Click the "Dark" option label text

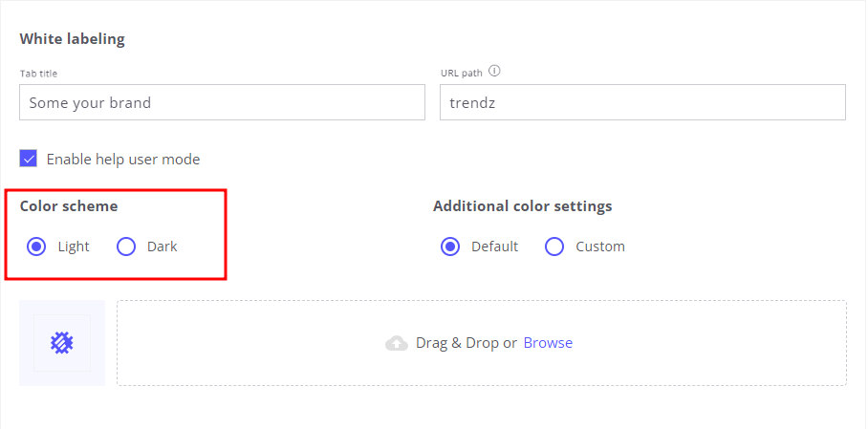(x=162, y=247)
